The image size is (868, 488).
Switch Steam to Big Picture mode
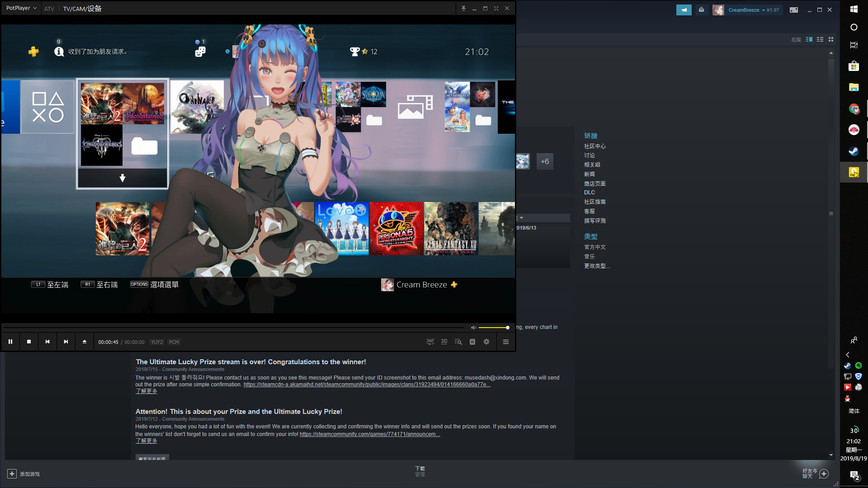click(x=794, y=10)
